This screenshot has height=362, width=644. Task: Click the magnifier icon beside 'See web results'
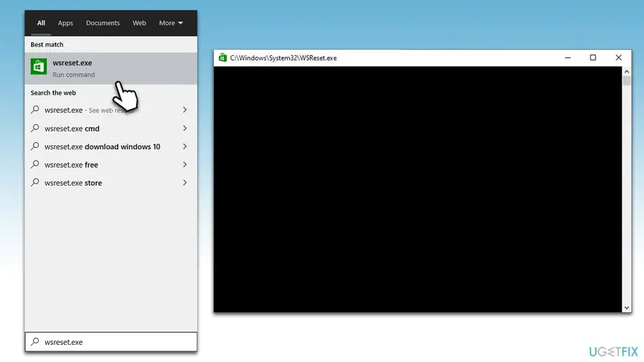(35, 110)
